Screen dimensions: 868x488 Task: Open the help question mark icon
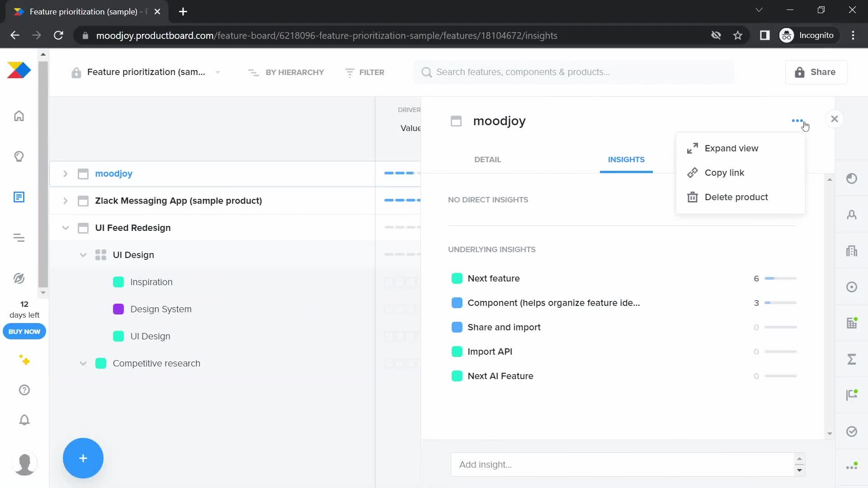coord(24,390)
